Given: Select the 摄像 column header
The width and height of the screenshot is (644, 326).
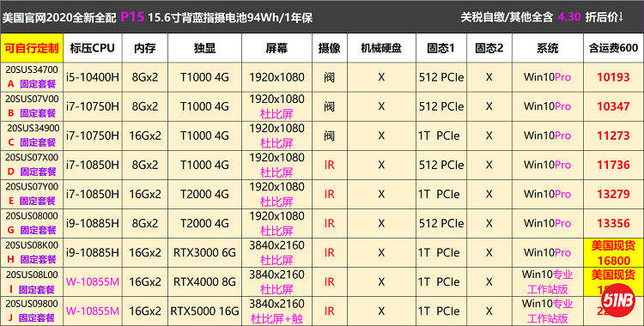Looking at the screenshot, I should [x=330, y=48].
